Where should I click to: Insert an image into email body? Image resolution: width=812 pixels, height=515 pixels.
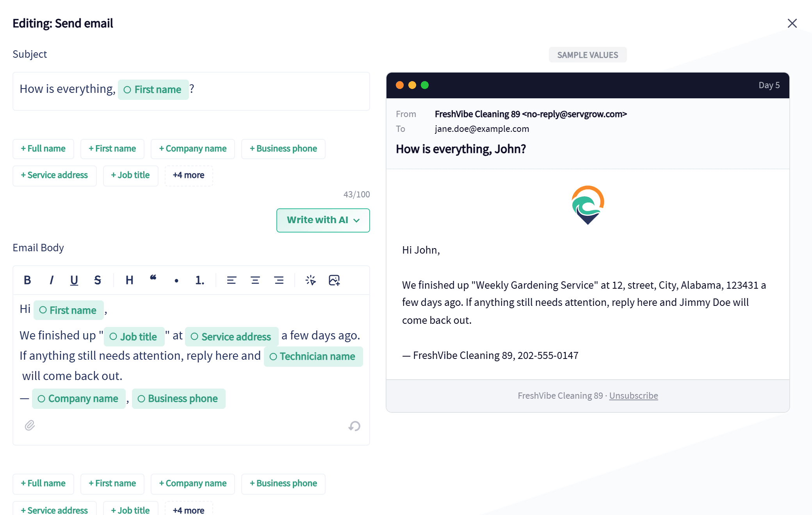(334, 280)
